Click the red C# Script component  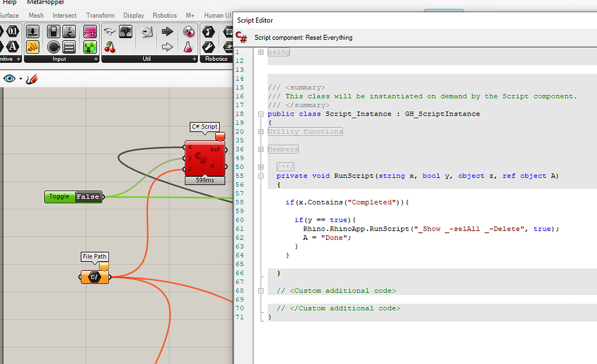201,157
